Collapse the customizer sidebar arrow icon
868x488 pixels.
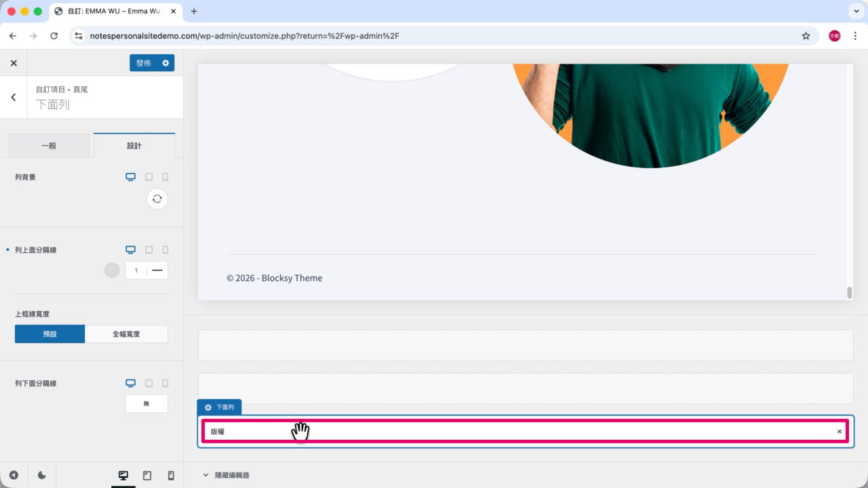[x=14, y=476]
